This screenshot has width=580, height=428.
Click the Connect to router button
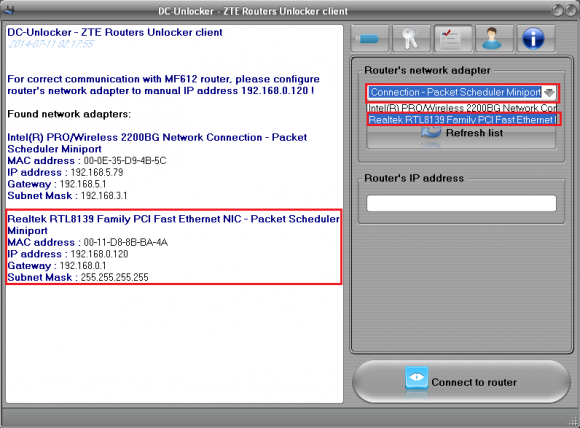461,381
